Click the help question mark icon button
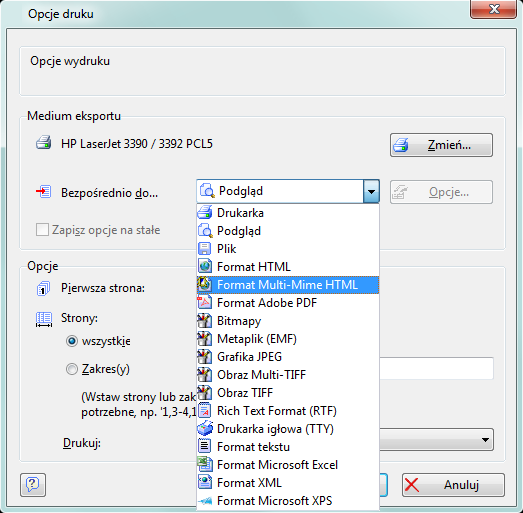Screen dimensions: 523x513 coord(33,485)
